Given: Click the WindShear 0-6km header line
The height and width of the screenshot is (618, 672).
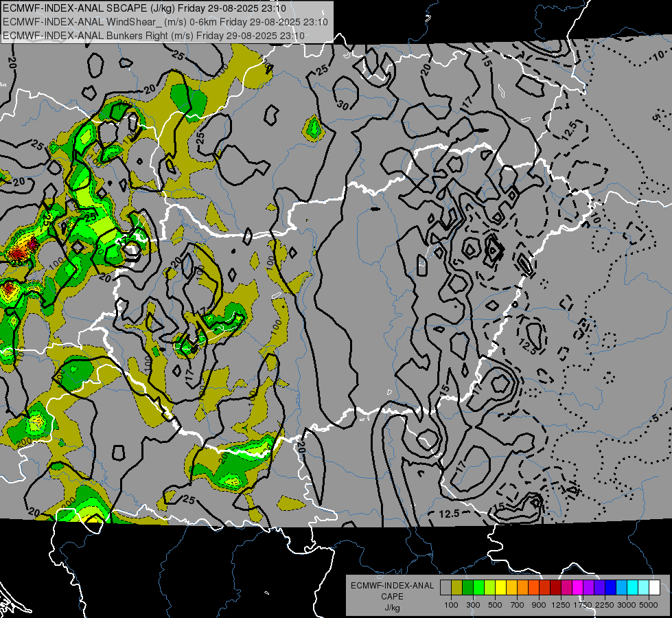Looking at the screenshot, I should (165, 22).
